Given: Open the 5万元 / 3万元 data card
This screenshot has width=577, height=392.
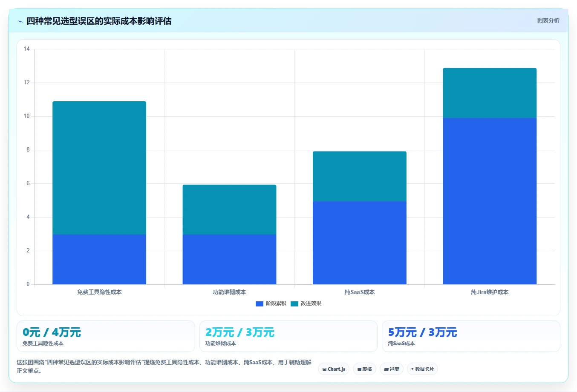Looking at the screenshot, I should [471, 336].
